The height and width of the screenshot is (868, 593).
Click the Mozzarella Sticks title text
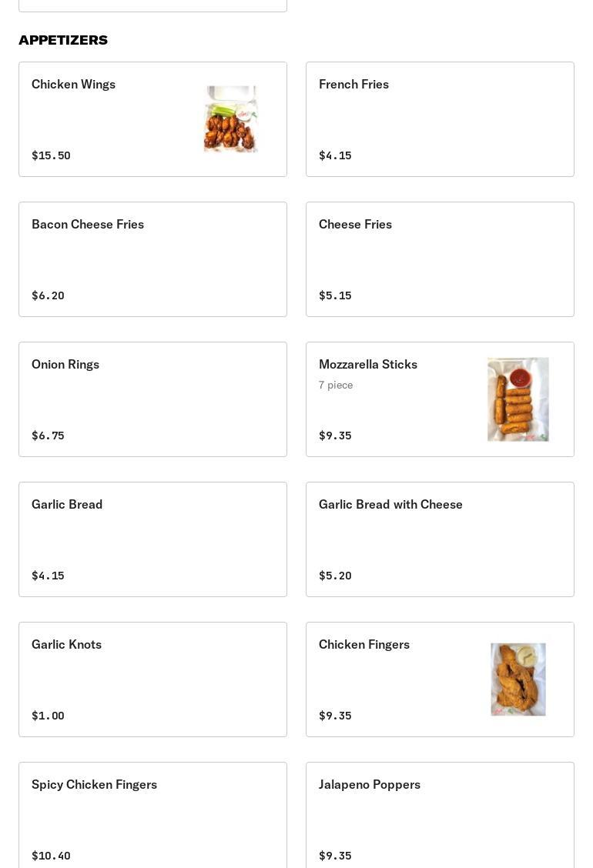click(x=367, y=364)
